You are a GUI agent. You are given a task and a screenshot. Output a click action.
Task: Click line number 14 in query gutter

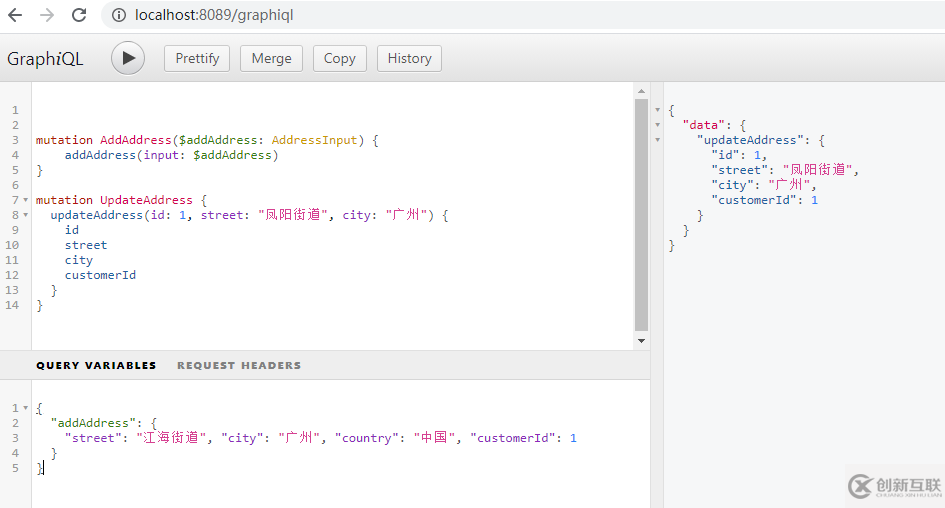click(12, 305)
